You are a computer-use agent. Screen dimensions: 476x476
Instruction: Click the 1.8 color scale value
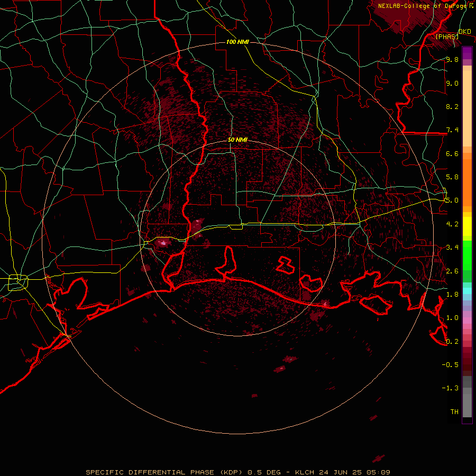(452, 295)
